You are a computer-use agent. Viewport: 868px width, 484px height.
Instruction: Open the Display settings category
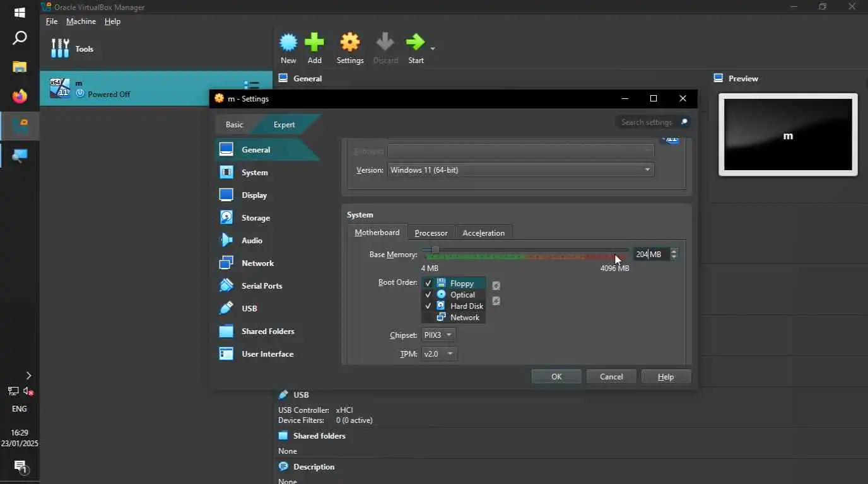click(267, 195)
